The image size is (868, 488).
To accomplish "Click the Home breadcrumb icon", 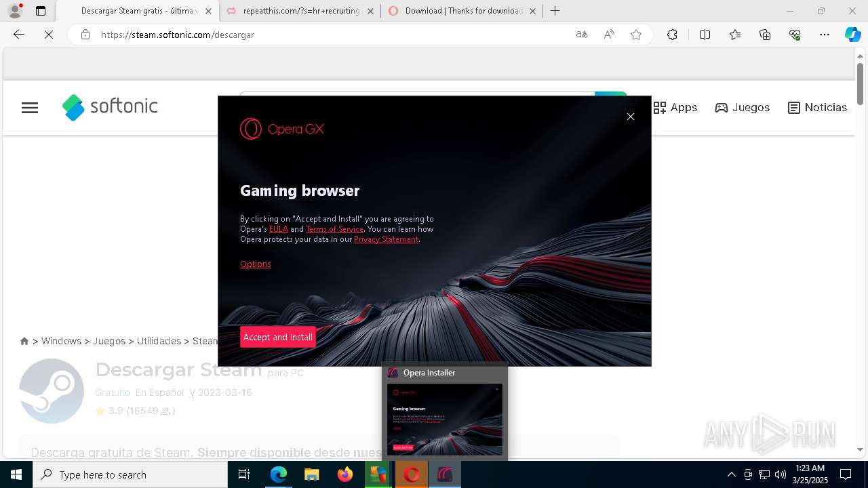I will pyautogui.click(x=24, y=341).
